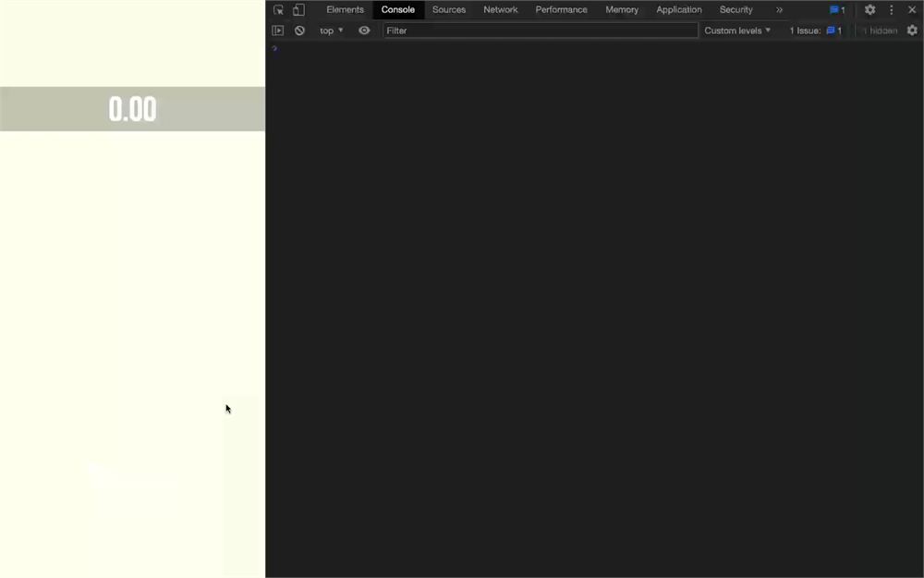Focus the console Filter field
924x578 pixels.
point(541,31)
